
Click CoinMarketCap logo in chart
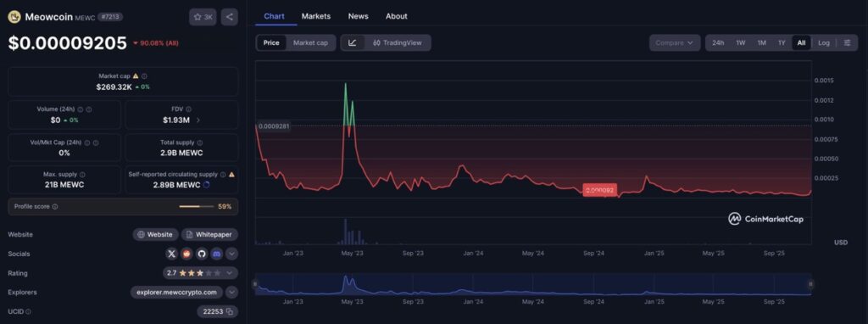[x=765, y=219]
